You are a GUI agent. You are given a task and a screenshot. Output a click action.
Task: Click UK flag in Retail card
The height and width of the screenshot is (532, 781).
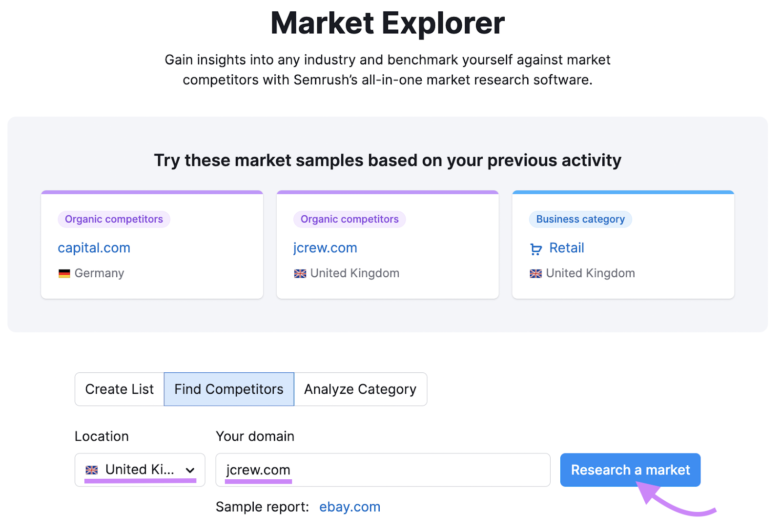click(x=535, y=274)
